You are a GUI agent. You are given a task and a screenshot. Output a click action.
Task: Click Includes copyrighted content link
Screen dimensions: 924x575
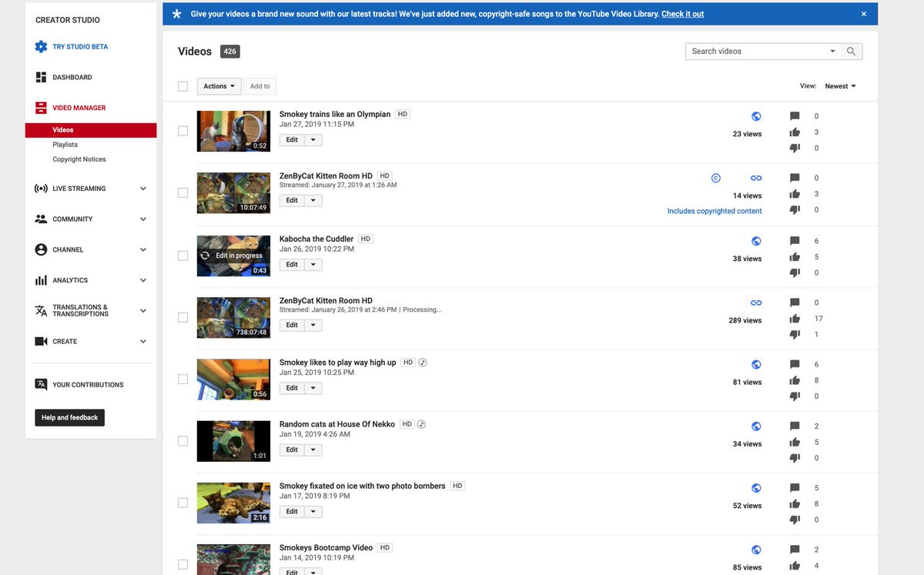tap(715, 211)
